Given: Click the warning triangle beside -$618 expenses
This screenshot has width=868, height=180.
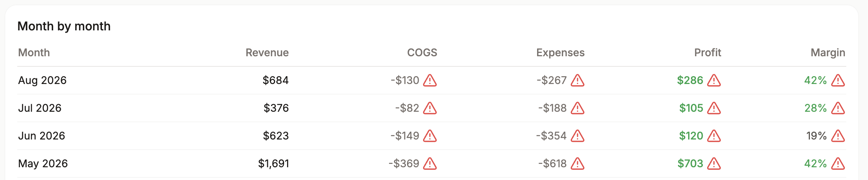Looking at the screenshot, I should point(578,163).
